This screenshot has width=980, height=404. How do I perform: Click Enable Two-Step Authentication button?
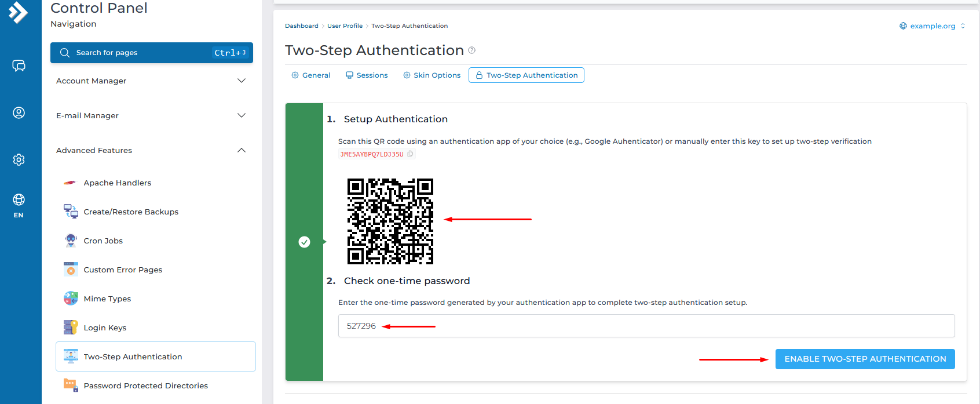[x=865, y=359]
